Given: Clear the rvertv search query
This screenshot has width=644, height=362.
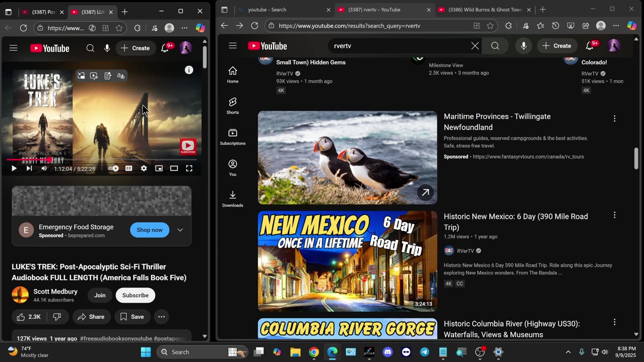Looking at the screenshot, I should pyautogui.click(x=475, y=46).
